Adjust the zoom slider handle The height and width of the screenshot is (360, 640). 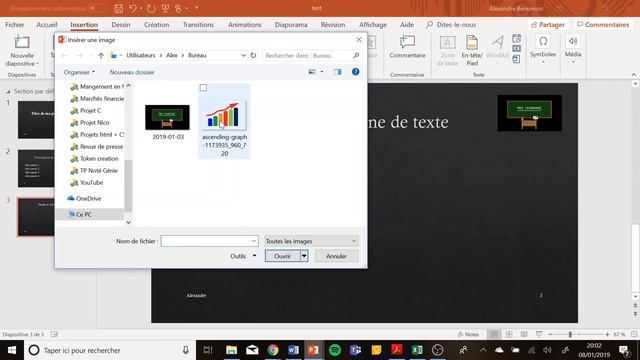coord(570,335)
